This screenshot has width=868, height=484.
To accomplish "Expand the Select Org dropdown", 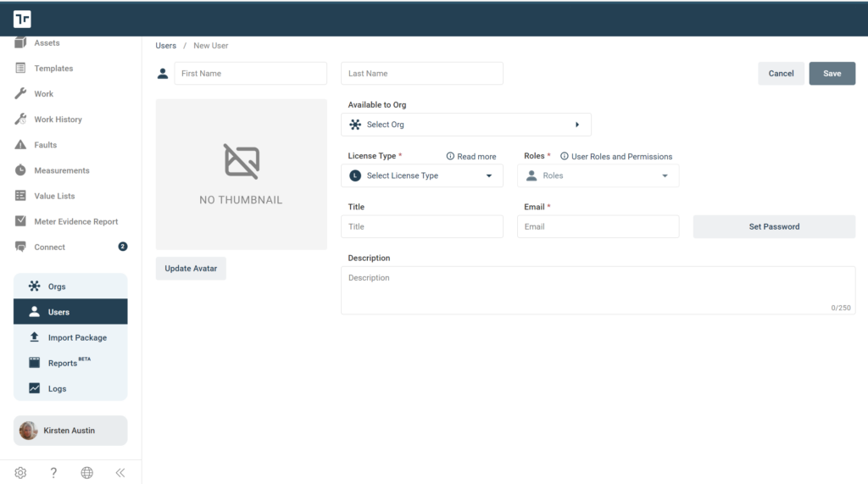I will pyautogui.click(x=466, y=125).
